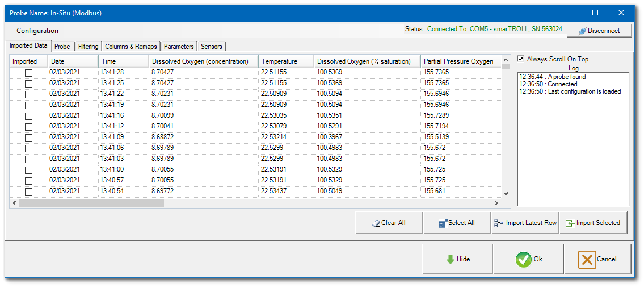Select Imported checkbox for 13:40:54 row
This screenshot has height=287, width=644.
[28, 192]
